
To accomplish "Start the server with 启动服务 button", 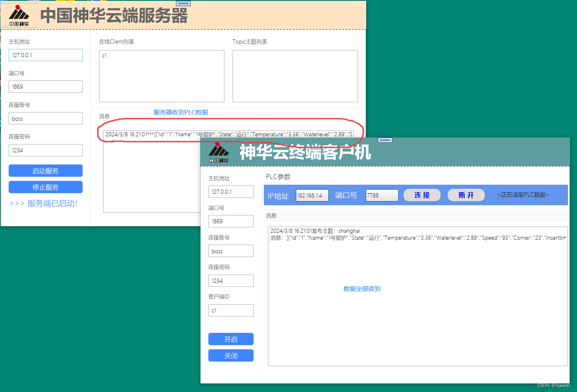I will pos(46,171).
